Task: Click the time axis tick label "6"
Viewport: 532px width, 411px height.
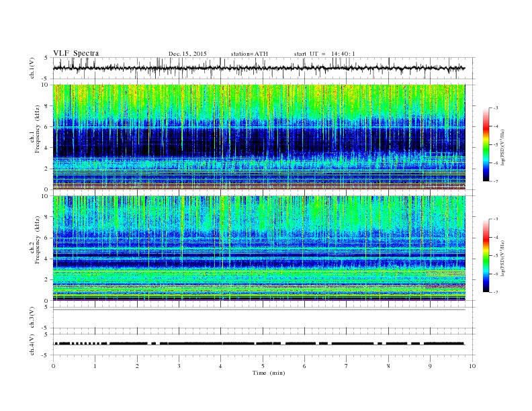Action: [304, 366]
